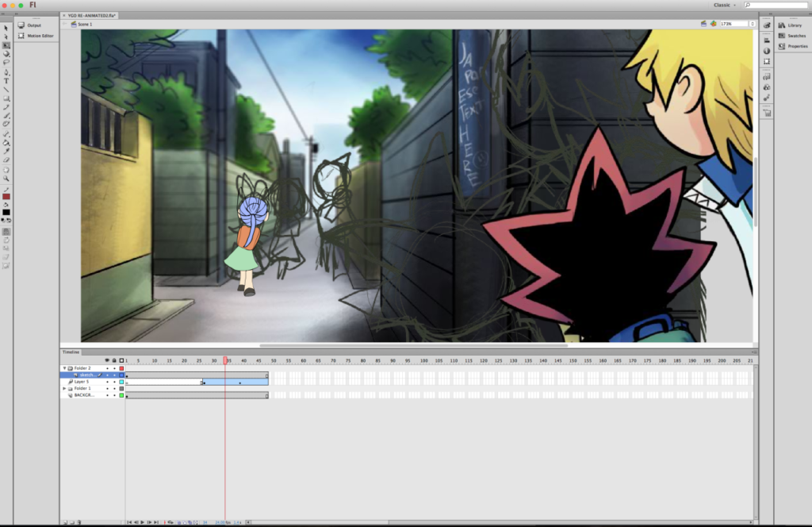Select the Selection arrow tool
The height and width of the screenshot is (527, 812).
[x=6, y=28]
